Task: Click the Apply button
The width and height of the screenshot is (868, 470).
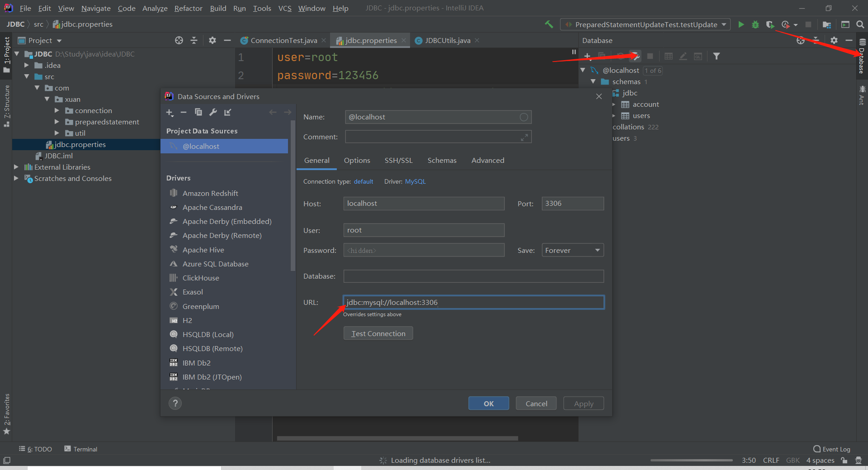Action: tap(584, 403)
